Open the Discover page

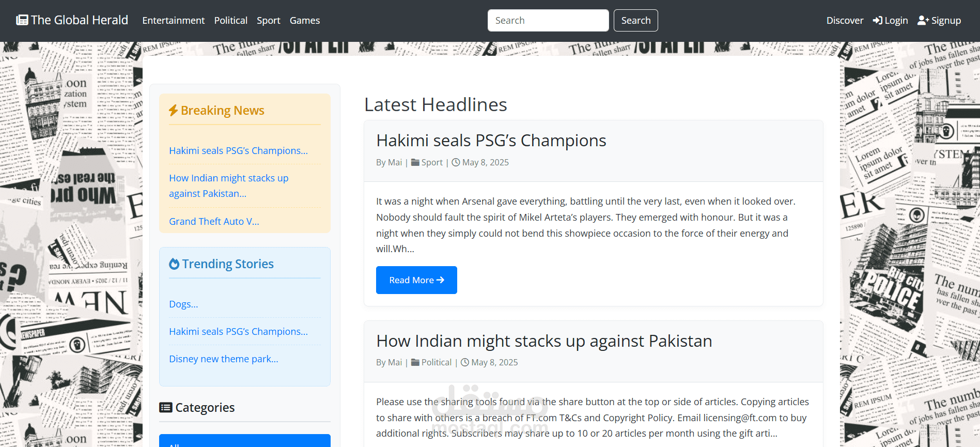[845, 20]
